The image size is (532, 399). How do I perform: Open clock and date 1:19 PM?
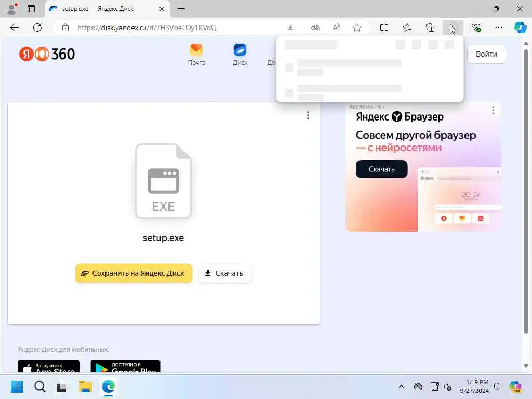pyautogui.click(x=474, y=387)
